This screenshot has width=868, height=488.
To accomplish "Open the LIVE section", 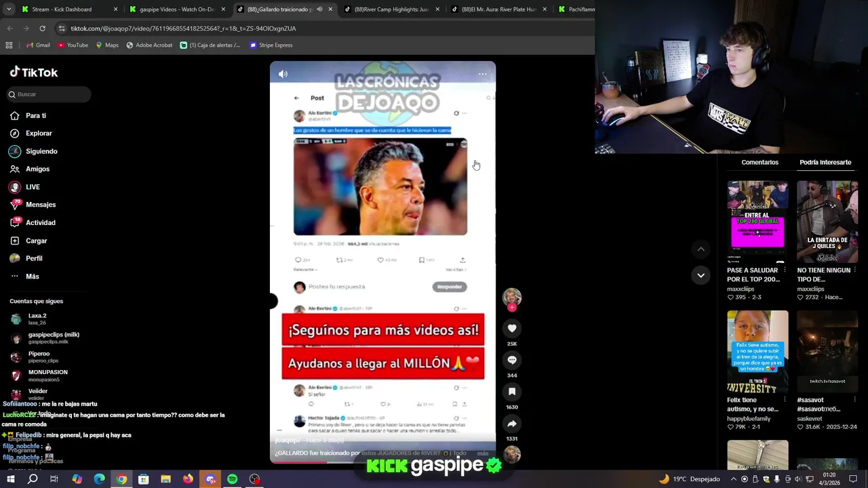I will pyautogui.click(x=25, y=187).
